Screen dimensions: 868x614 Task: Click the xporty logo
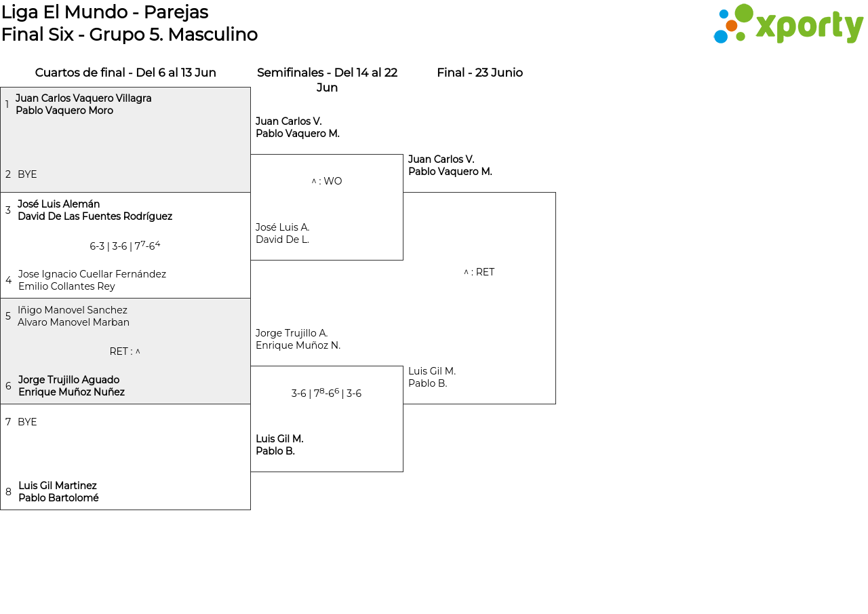pos(788,24)
